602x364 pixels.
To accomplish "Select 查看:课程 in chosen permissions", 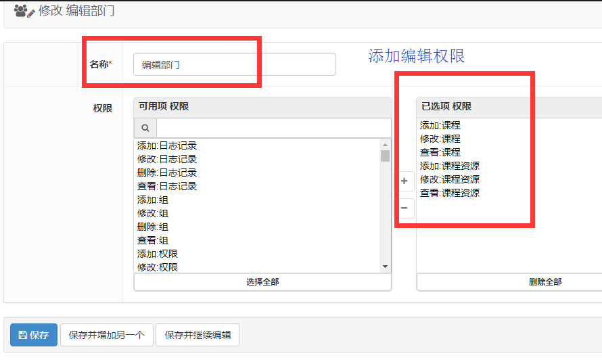I will tap(440, 152).
